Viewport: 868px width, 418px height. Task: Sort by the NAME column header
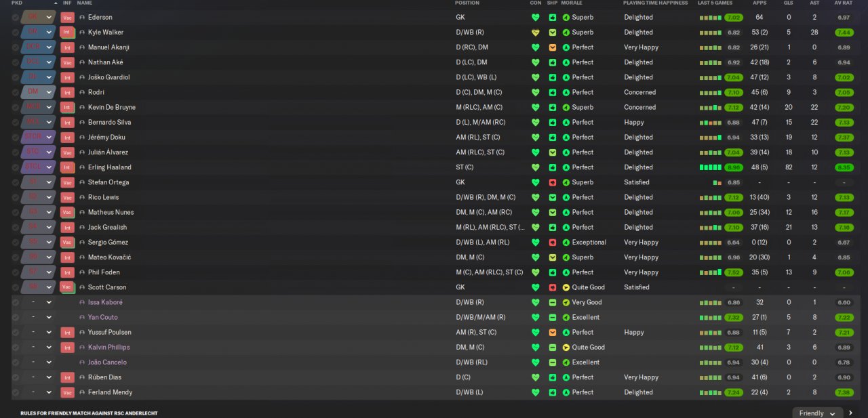(85, 3)
